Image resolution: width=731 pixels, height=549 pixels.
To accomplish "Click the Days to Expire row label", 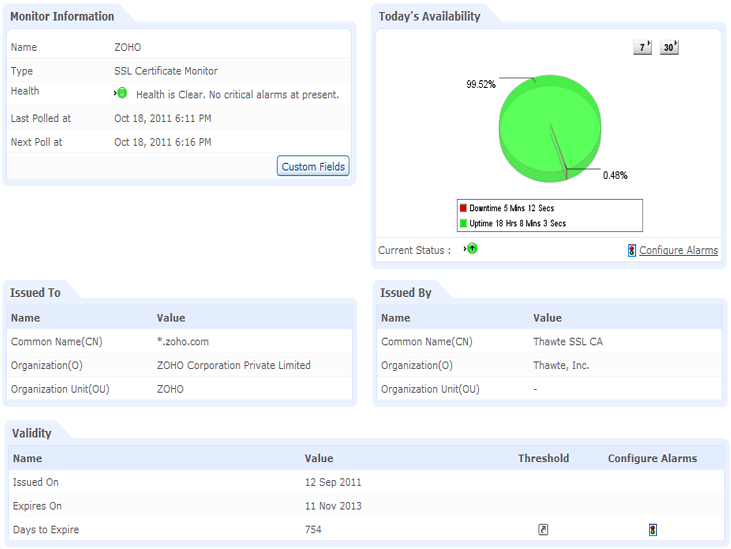I will point(46,530).
